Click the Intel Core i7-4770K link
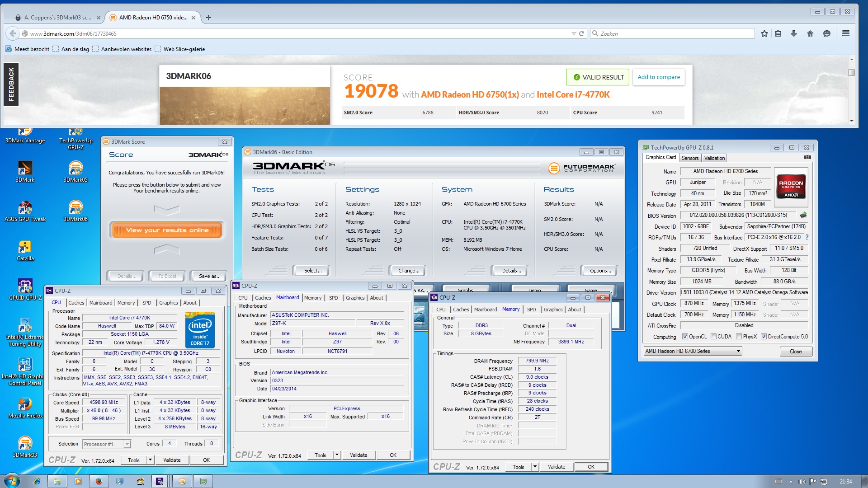 pos(573,94)
